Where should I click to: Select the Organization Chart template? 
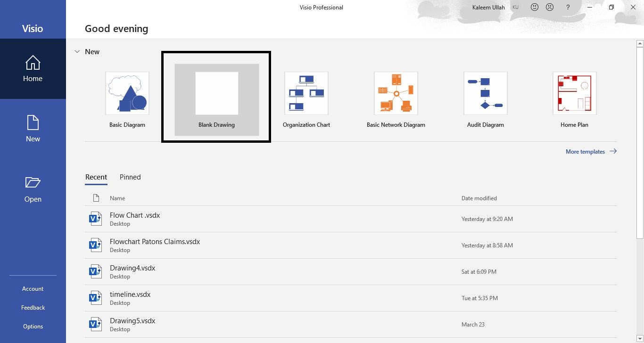pos(306,98)
